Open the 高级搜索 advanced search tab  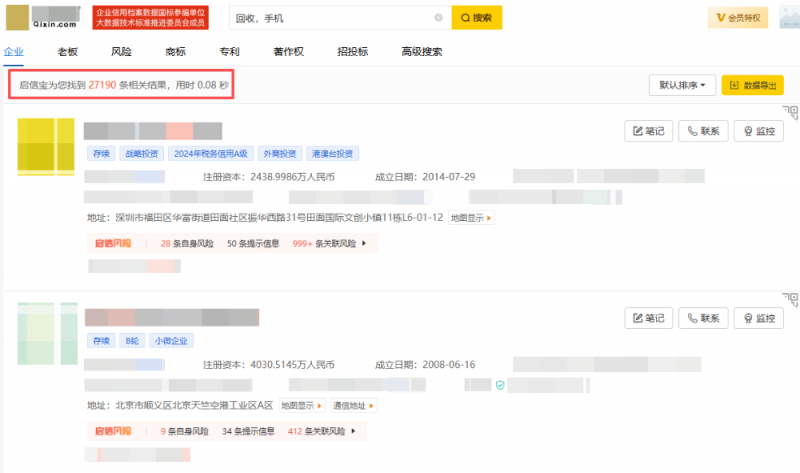coord(421,51)
